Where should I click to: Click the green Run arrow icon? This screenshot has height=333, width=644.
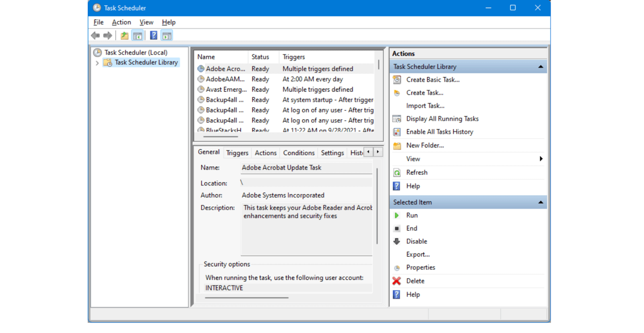point(396,216)
